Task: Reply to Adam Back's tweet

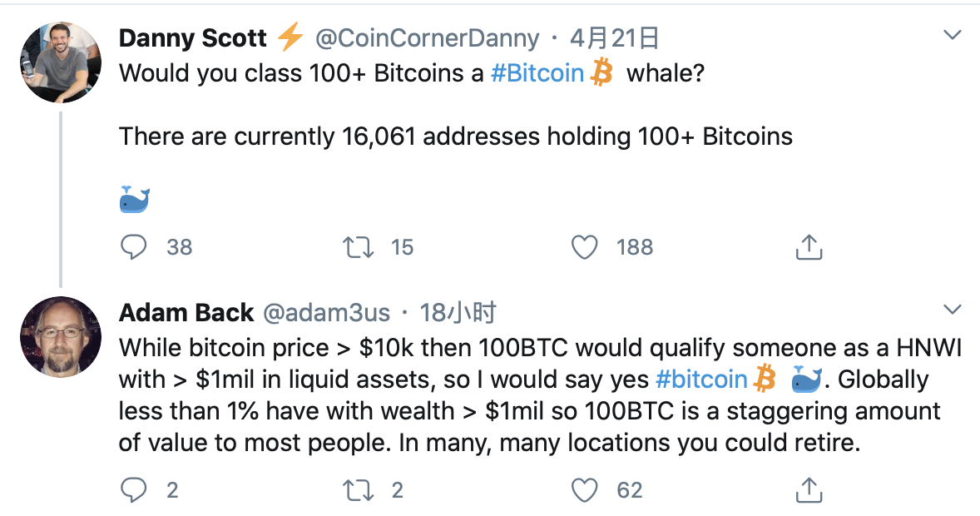Action: coord(133,489)
